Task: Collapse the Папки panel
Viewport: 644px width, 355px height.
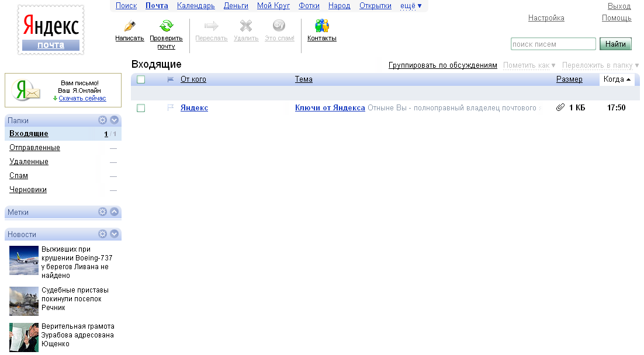Action: coord(114,120)
